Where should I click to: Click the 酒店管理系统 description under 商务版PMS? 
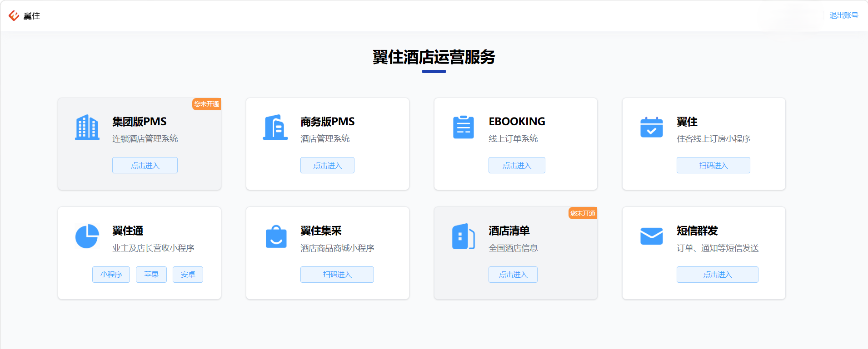[x=325, y=138]
